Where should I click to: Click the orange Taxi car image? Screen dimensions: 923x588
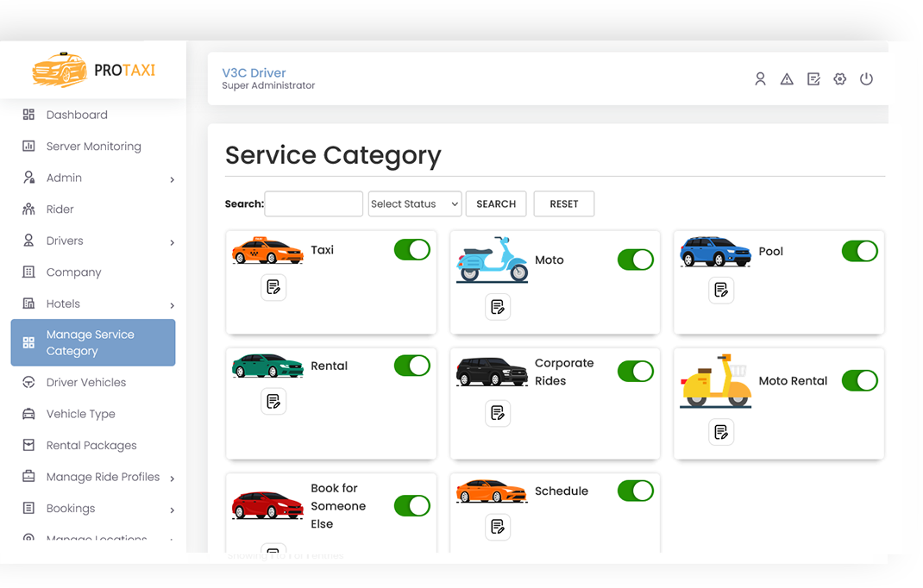pyautogui.click(x=267, y=250)
